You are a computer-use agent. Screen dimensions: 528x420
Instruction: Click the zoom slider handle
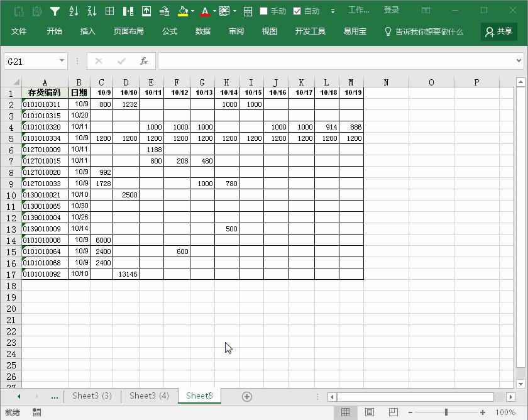click(x=446, y=412)
